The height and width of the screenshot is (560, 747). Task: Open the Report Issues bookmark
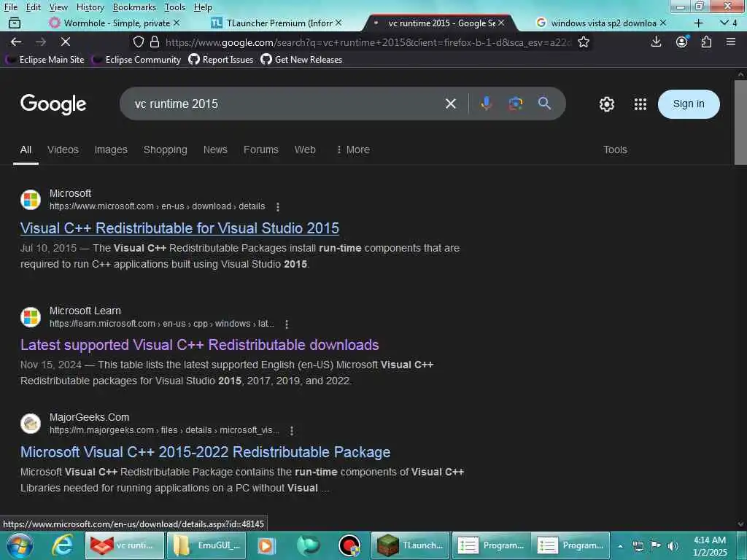click(221, 60)
